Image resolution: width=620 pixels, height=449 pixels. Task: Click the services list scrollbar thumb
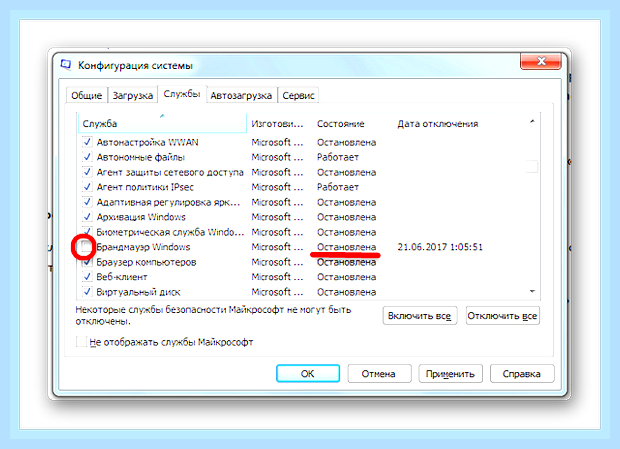point(532,166)
